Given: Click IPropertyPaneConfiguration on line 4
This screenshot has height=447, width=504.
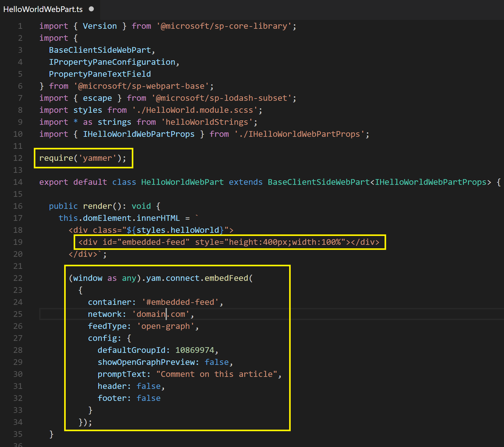Looking at the screenshot, I should (112, 62).
